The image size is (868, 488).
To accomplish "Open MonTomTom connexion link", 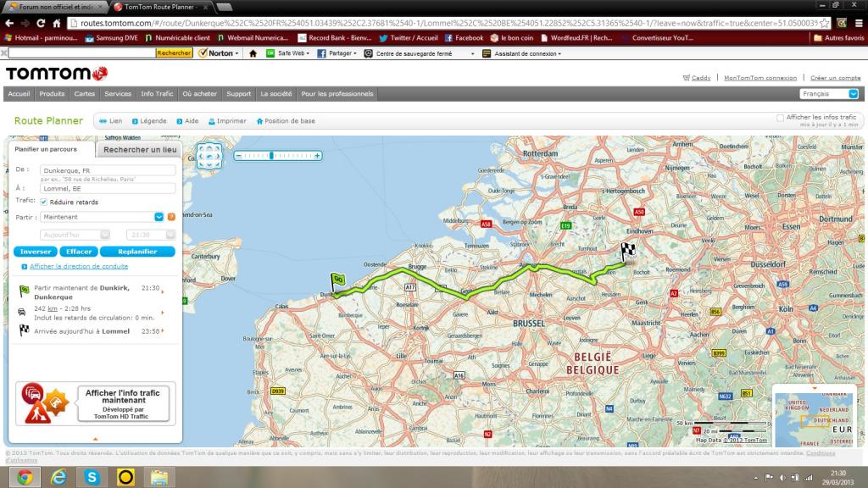I will click(x=760, y=78).
